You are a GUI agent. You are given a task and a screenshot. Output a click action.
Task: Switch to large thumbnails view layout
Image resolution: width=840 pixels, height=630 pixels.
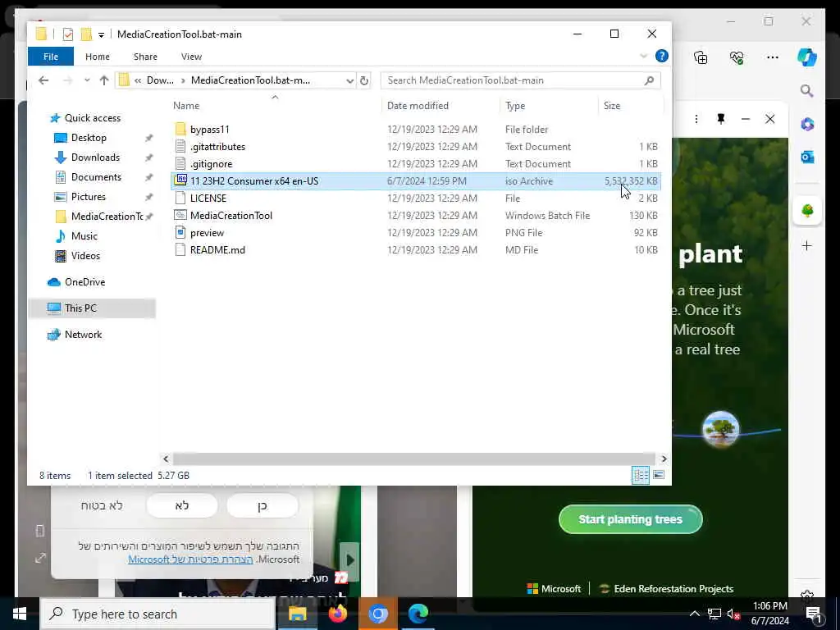pos(659,475)
